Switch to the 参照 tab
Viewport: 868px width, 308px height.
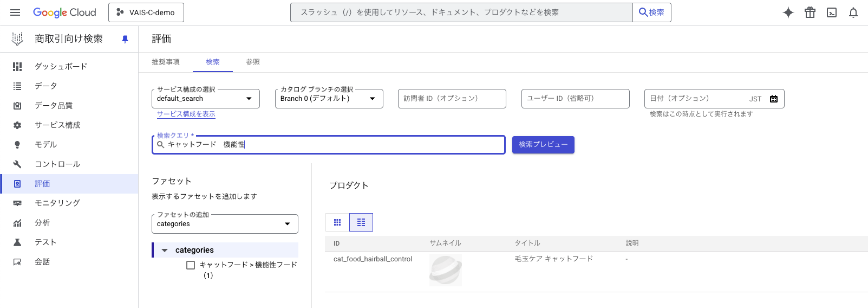coord(253,62)
